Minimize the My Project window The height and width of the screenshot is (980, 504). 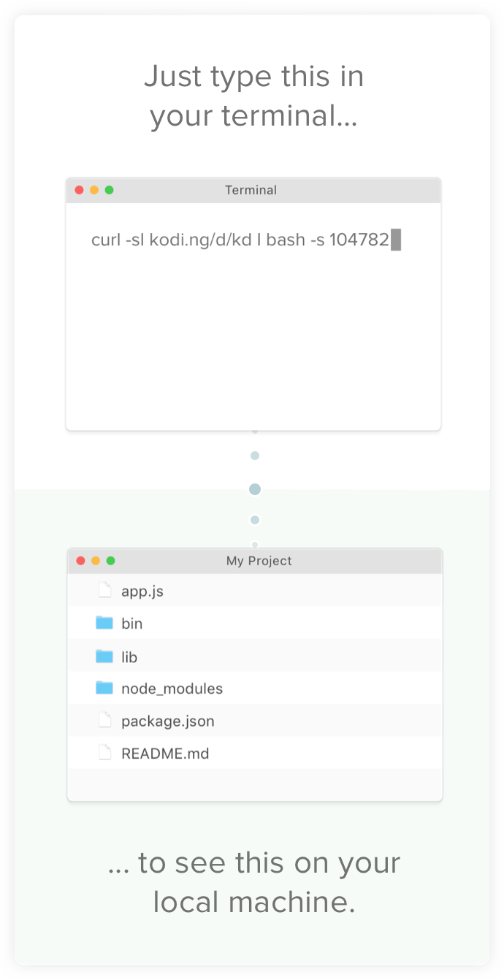[96, 561]
